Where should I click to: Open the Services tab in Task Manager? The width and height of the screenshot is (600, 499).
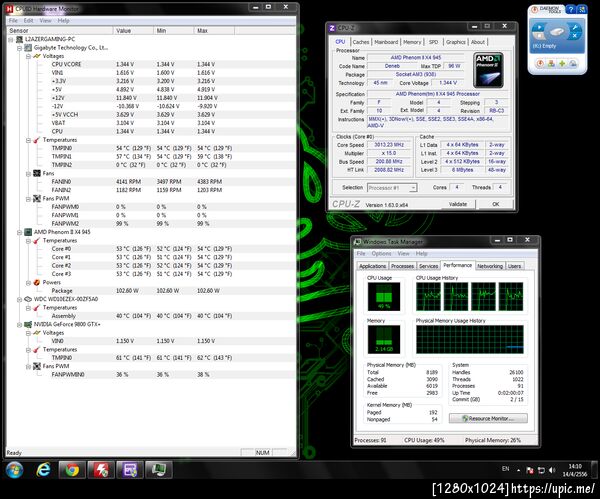[x=428, y=266]
